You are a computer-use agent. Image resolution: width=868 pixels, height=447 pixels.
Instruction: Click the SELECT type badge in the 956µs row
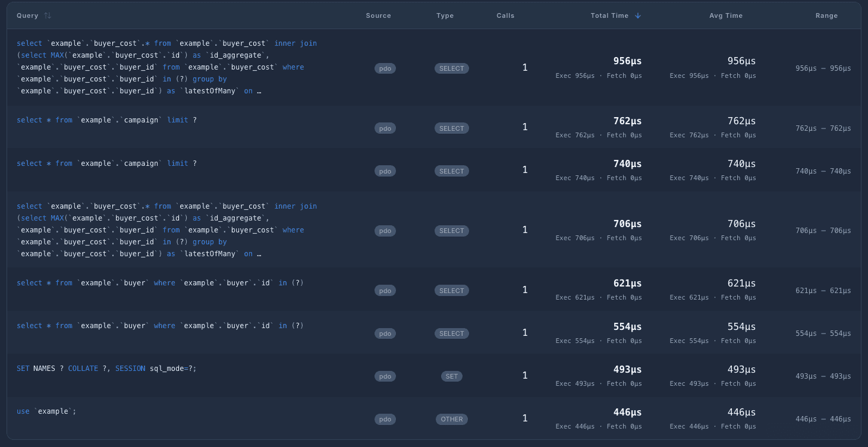point(452,68)
